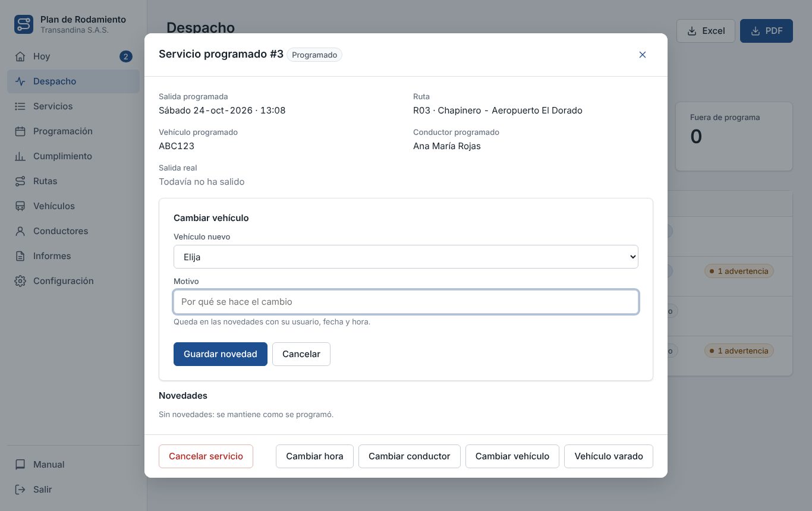The height and width of the screenshot is (511, 812).
Task: Click Cancelar in the Cambiar vehículo form
Action: [x=301, y=354]
